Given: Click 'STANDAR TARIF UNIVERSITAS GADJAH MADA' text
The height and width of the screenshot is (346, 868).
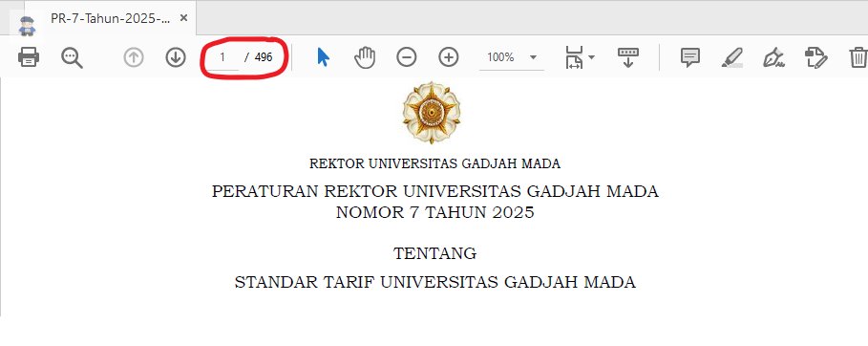Looking at the screenshot, I should (435, 282).
